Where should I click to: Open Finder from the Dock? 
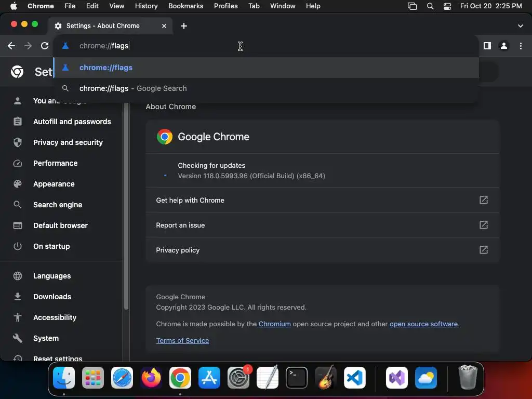[64, 378]
